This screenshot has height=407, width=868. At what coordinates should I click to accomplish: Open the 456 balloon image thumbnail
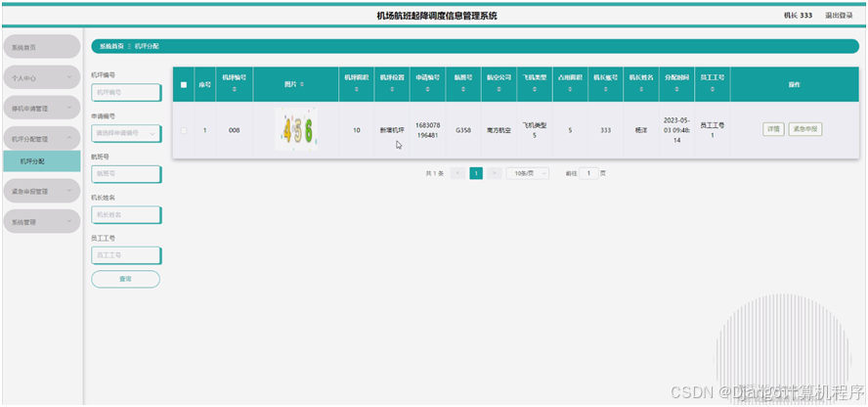(x=296, y=129)
